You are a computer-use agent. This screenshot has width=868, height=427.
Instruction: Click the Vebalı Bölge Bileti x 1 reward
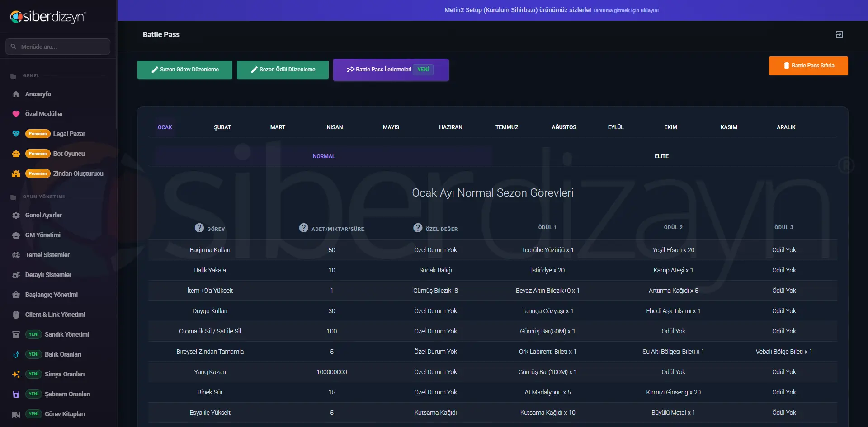(784, 352)
